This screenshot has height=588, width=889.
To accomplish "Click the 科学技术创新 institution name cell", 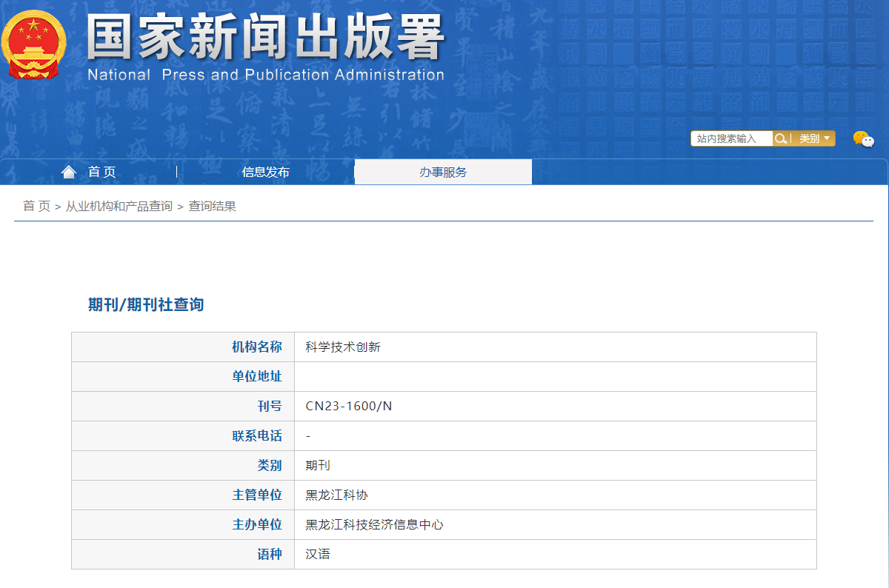I will [x=343, y=347].
